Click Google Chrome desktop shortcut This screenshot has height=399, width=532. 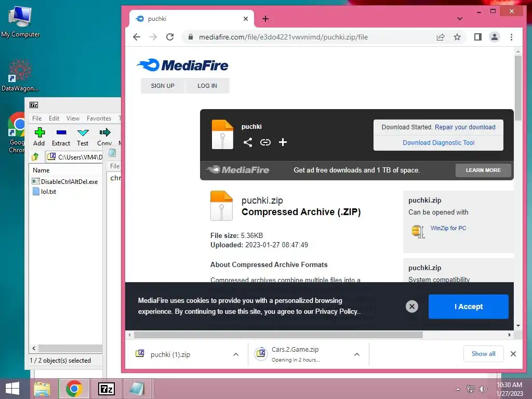click(16, 133)
